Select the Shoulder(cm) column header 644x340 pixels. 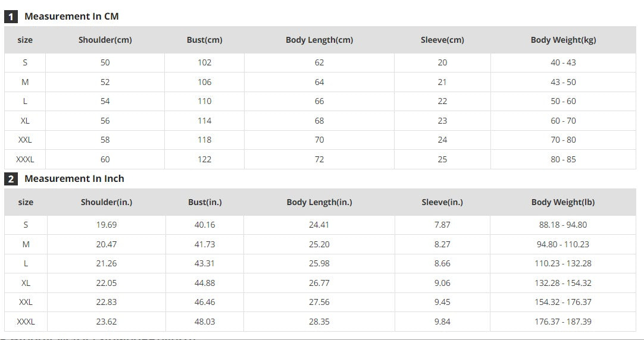[x=105, y=40]
